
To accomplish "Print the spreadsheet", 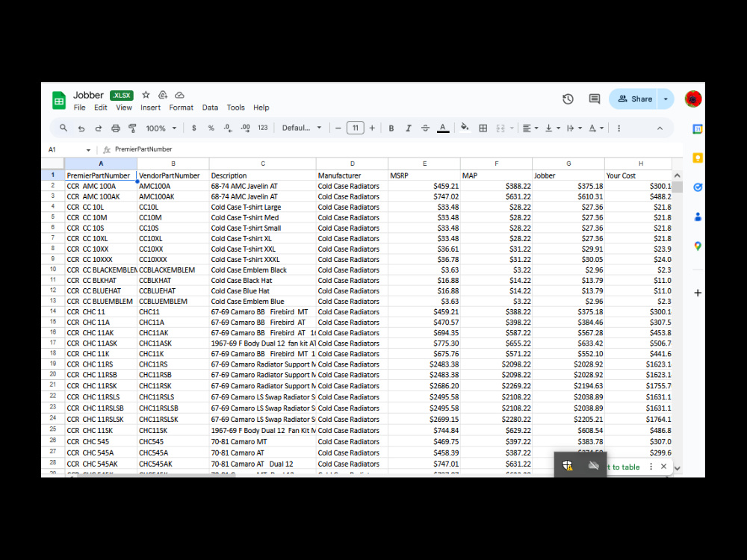I will 115,128.
